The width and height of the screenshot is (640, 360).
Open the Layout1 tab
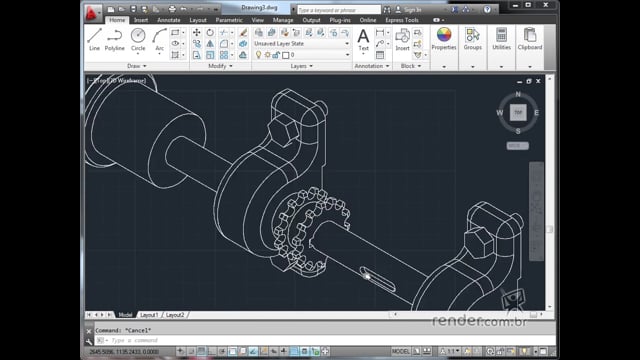(149, 315)
